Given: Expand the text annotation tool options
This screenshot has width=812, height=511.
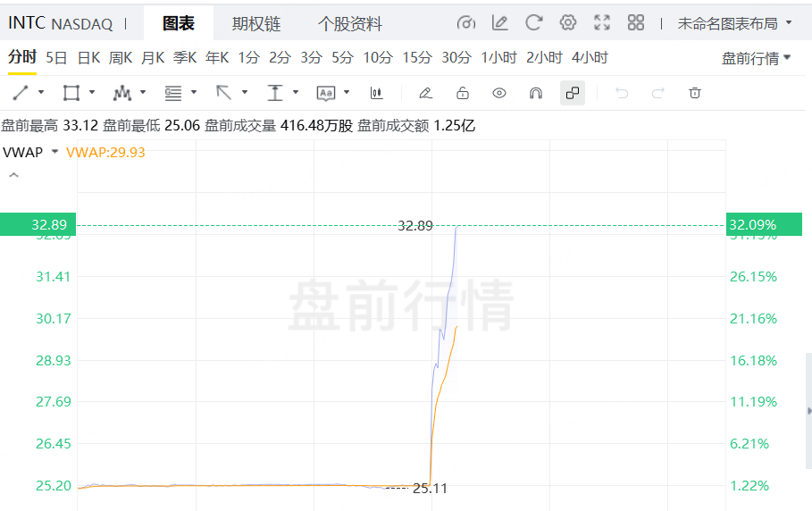Looking at the screenshot, I should (347, 93).
